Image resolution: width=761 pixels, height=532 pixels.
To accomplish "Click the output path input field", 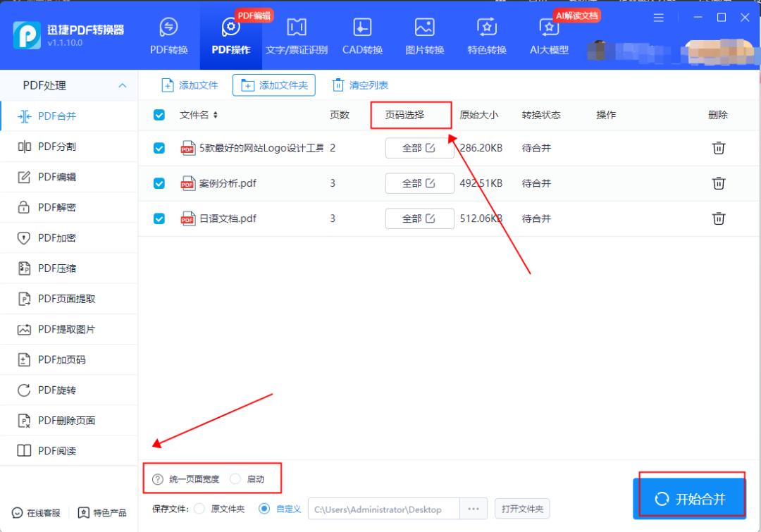I will click(x=383, y=509).
